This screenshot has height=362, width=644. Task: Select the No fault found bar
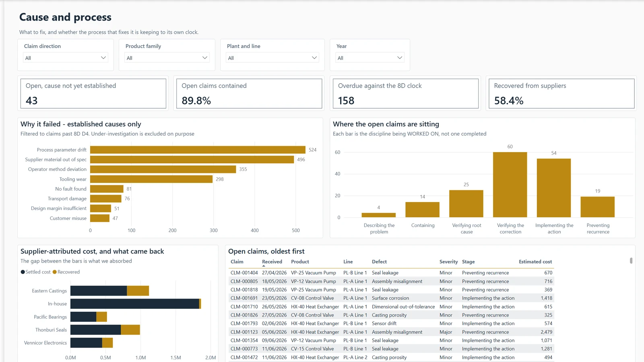coord(107,189)
